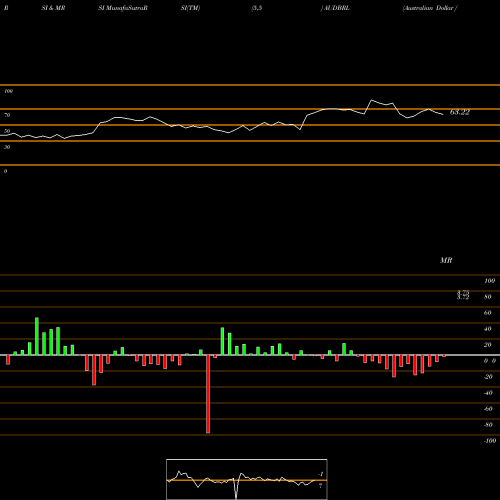
Task: Open the mini overview chart thumbnail at bottom
Action: (x=247, y=479)
